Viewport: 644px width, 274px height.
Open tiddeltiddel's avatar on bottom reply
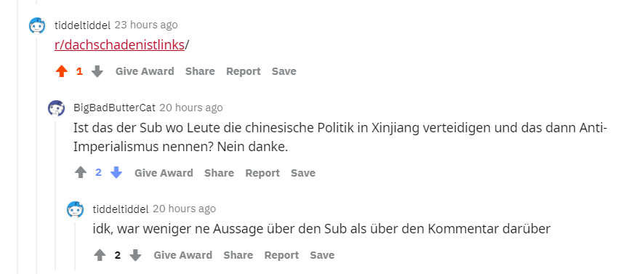(75, 209)
